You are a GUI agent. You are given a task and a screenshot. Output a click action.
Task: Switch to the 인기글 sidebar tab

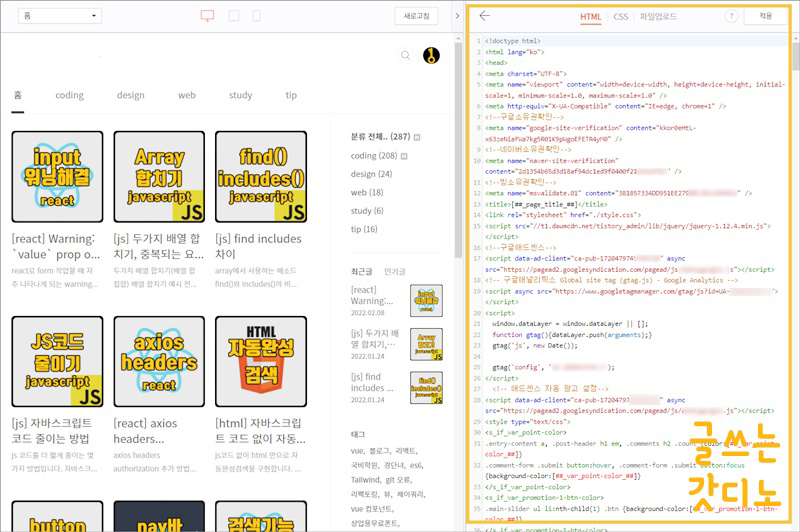click(394, 271)
